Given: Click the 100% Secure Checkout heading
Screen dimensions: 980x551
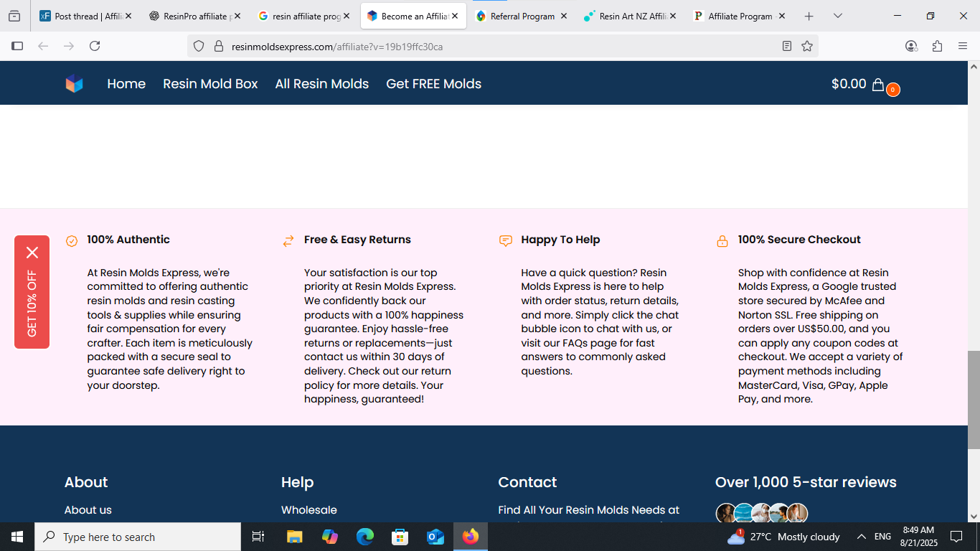Looking at the screenshot, I should 799,240.
